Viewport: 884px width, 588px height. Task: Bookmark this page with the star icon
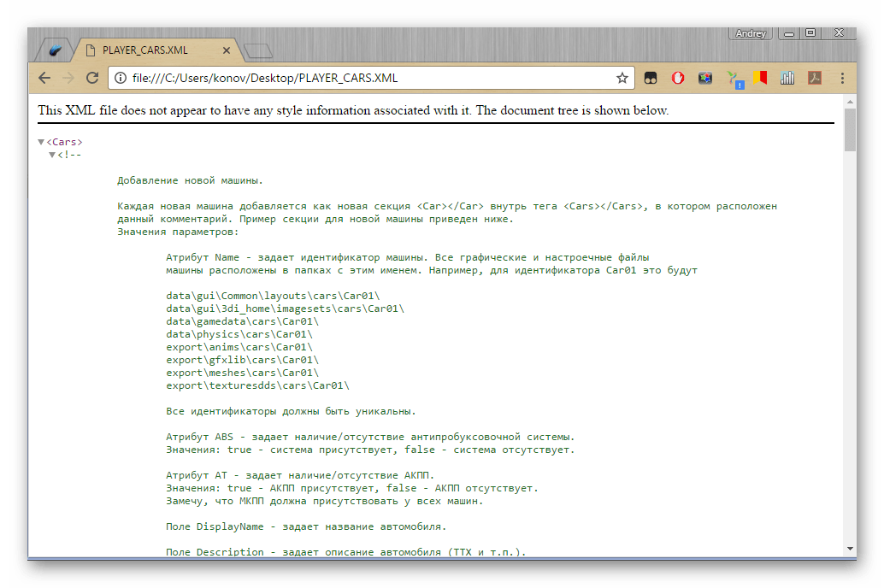pyautogui.click(x=622, y=78)
